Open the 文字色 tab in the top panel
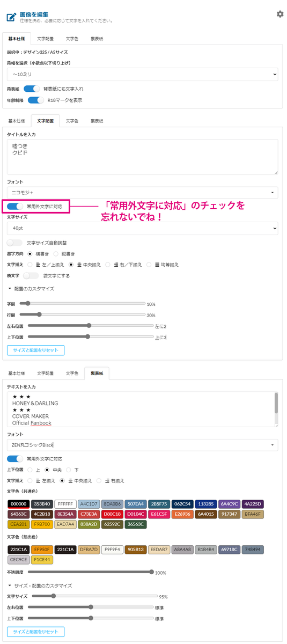287x644 pixels. (x=72, y=39)
